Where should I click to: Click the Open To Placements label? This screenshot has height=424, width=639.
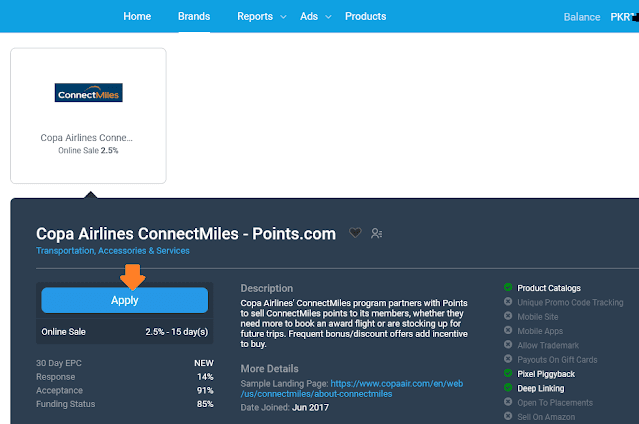pyautogui.click(x=555, y=403)
